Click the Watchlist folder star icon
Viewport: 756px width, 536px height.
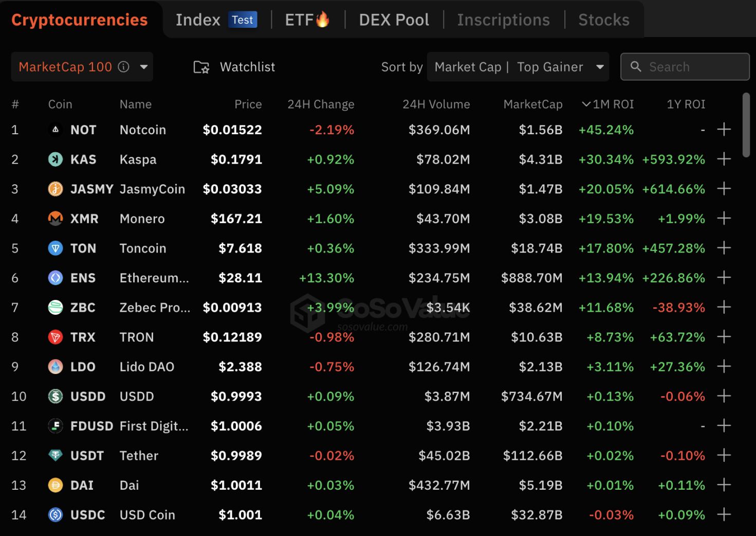click(201, 67)
